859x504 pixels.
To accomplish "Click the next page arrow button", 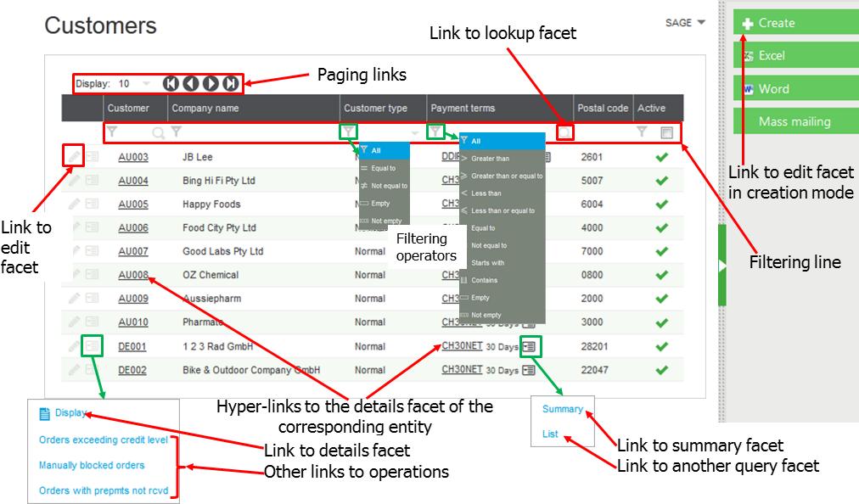I will 211,83.
